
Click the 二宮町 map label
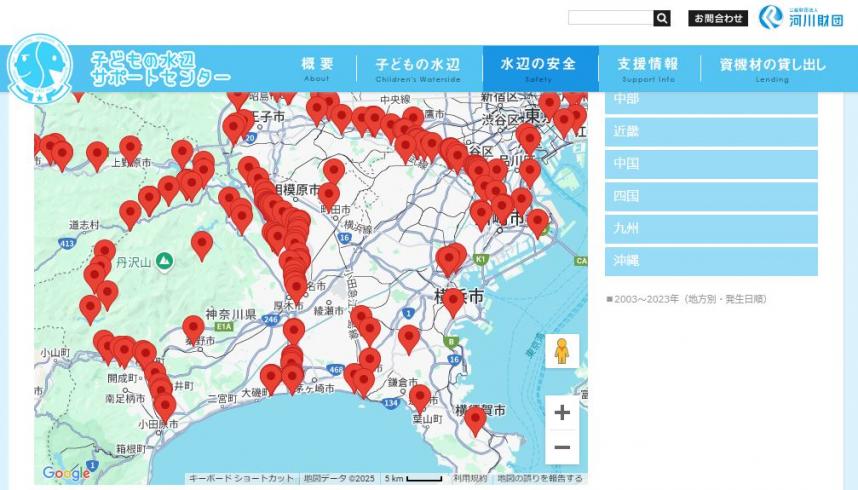coord(223,399)
